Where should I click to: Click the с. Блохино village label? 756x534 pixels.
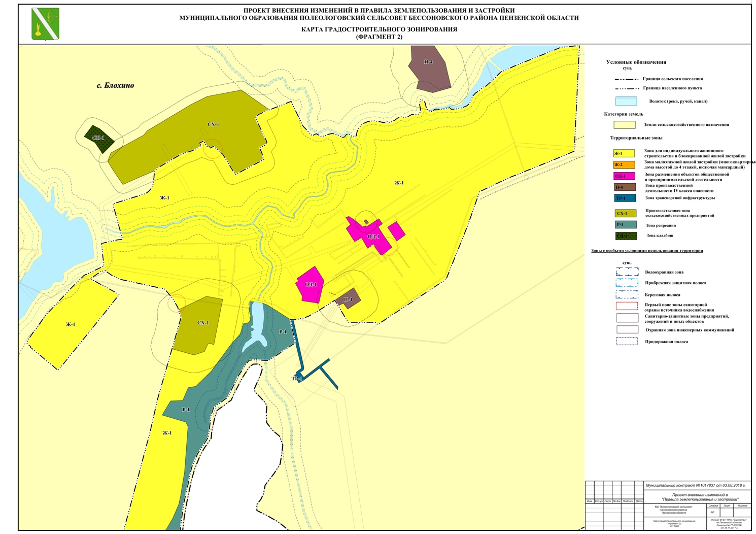[115, 85]
